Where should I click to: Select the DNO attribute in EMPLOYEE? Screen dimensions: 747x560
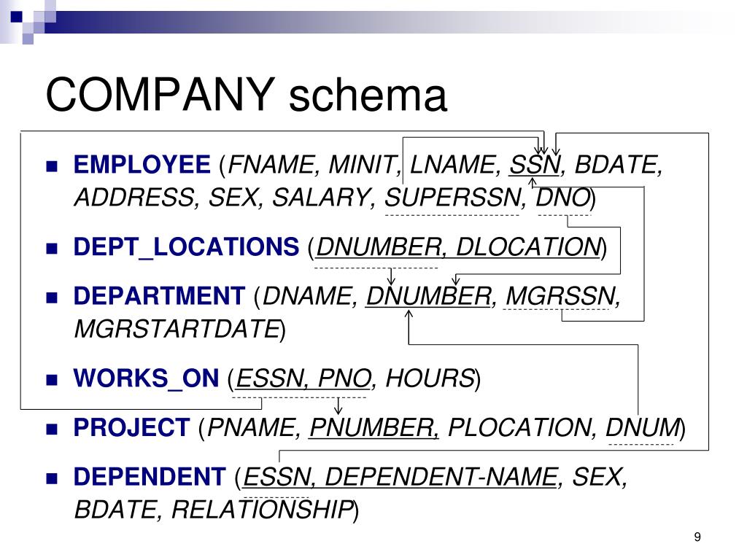click(x=562, y=197)
